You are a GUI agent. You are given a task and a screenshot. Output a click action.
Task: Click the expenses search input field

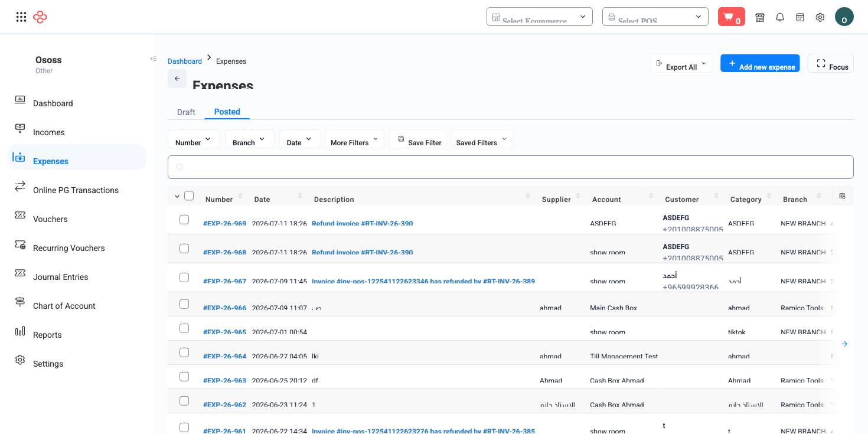pos(511,167)
